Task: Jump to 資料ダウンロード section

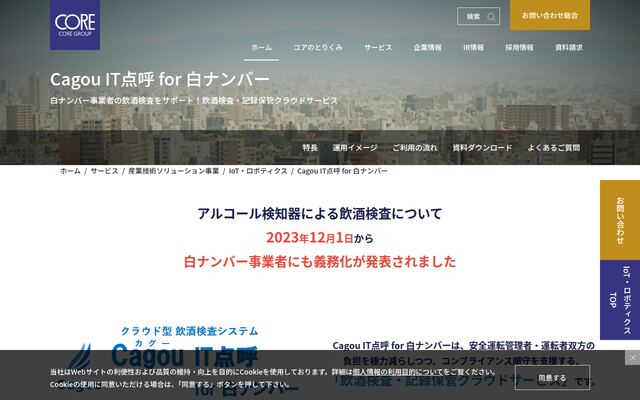Action: [482, 148]
